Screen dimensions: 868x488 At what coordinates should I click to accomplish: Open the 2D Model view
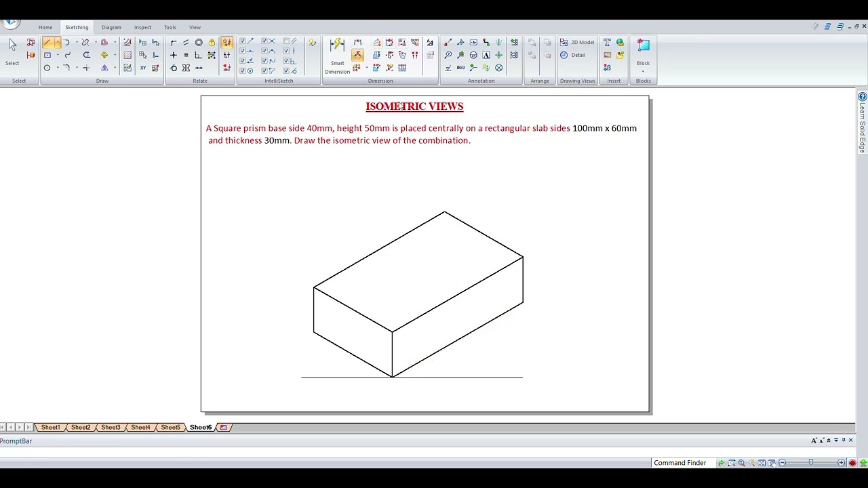(x=578, y=42)
